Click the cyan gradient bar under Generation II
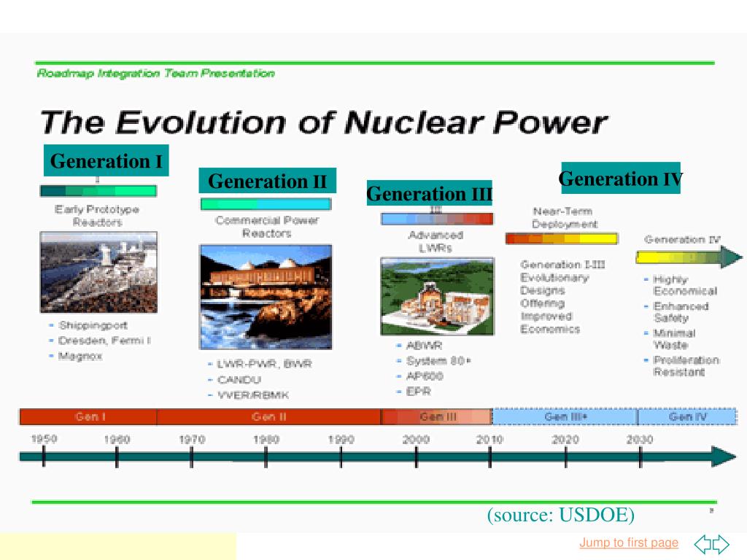 tap(266, 204)
